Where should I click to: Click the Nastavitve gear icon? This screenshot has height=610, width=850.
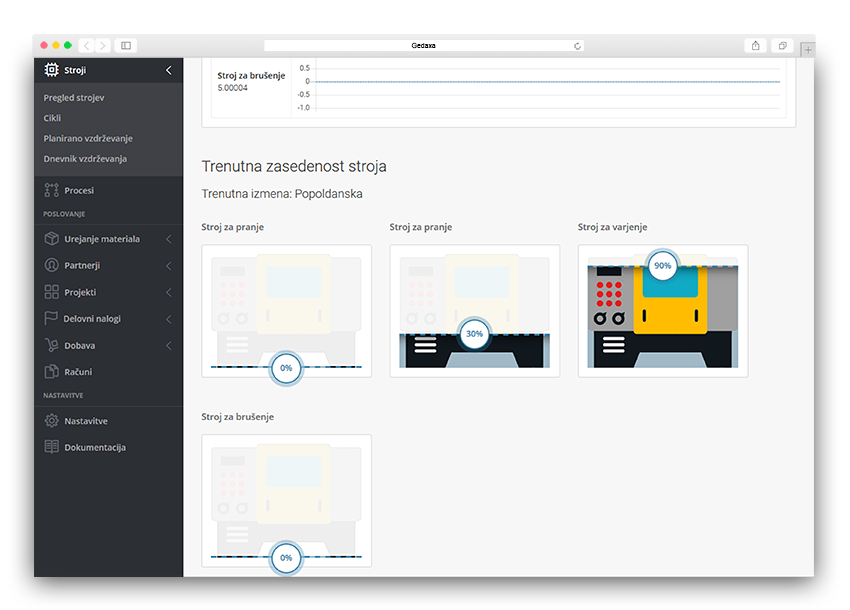click(x=52, y=421)
